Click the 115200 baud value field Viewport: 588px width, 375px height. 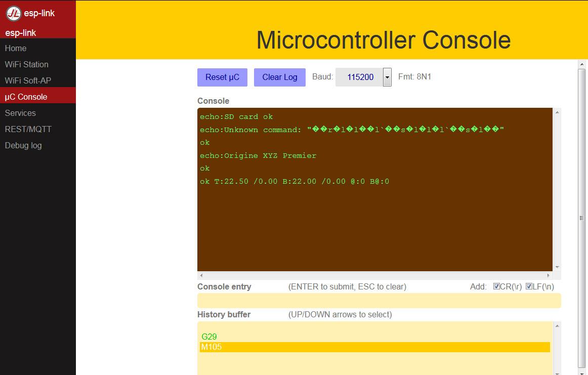(x=359, y=77)
